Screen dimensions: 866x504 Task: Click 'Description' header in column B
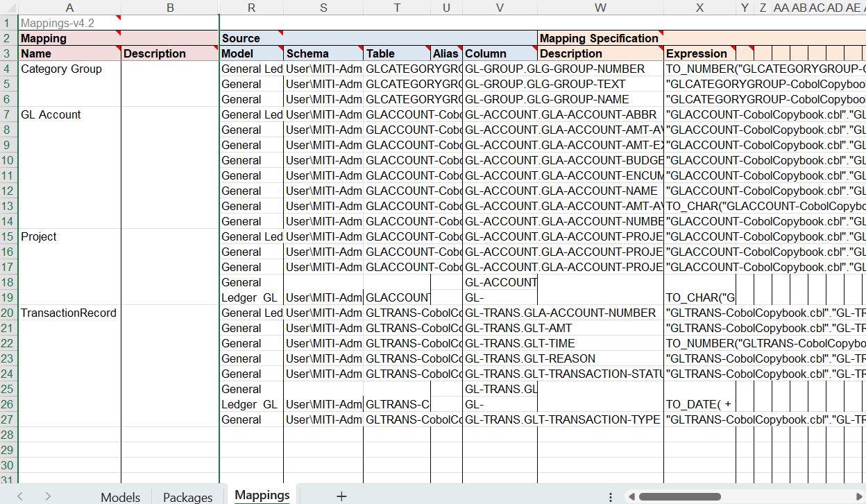tap(170, 53)
